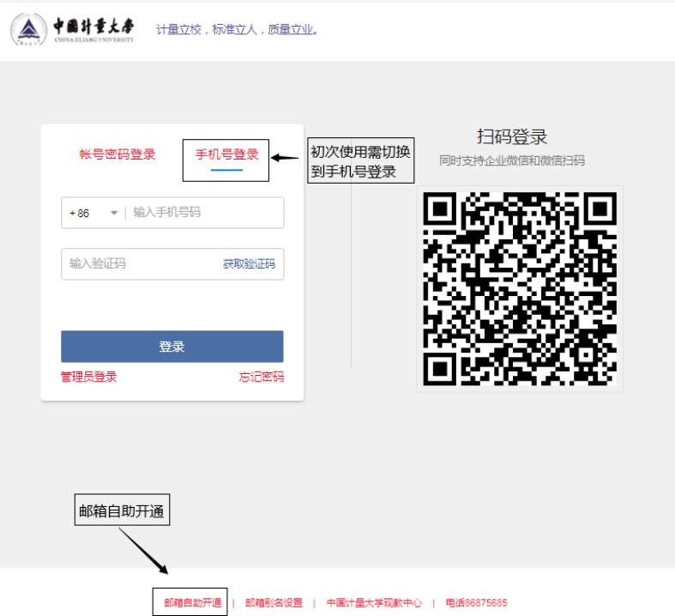This screenshot has width=675, height=616.
Task: Click the 邮箱自助开通 annotation box above the arrow
Action: tap(121, 511)
